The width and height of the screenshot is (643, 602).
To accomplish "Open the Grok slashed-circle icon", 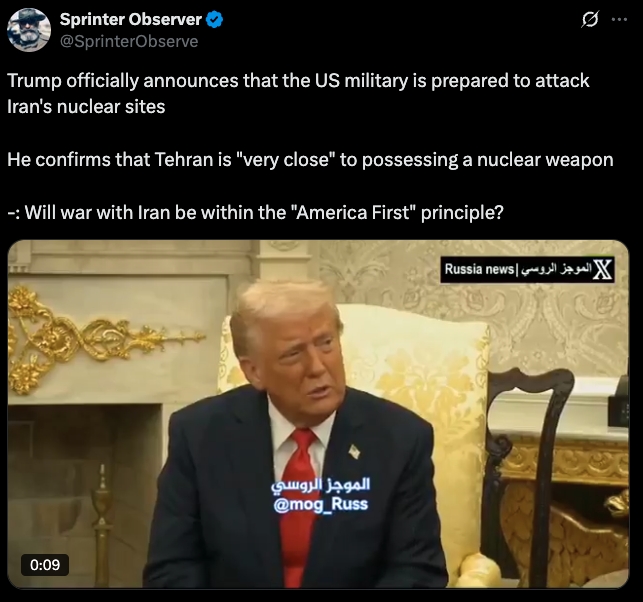I will click(590, 19).
